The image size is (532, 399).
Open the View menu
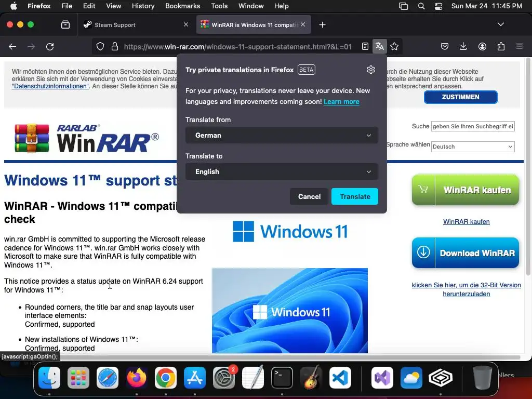coord(113,6)
